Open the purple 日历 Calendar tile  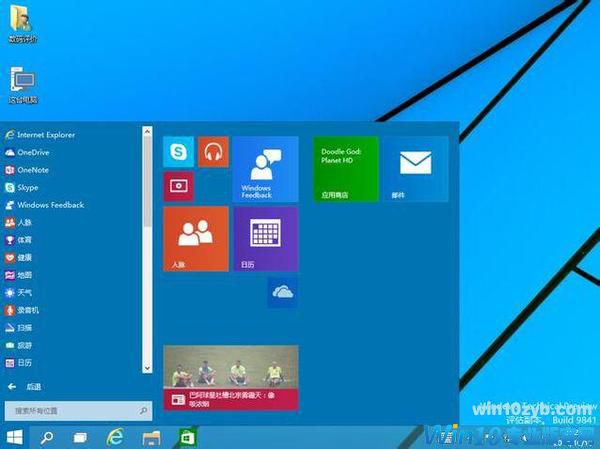265,239
